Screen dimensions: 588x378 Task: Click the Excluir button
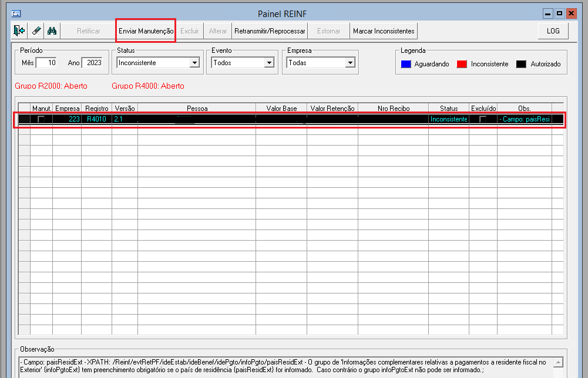(x=189, y=31)
